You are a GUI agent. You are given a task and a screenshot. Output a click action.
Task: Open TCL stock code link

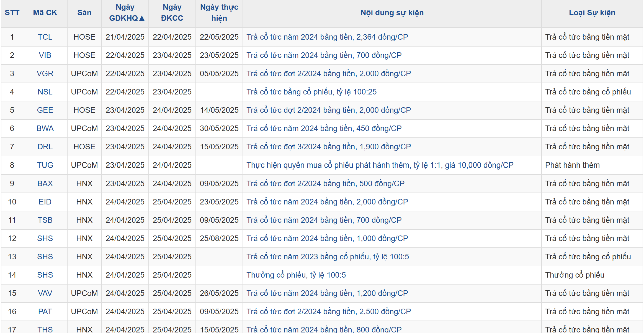click(x=45, y=37)
